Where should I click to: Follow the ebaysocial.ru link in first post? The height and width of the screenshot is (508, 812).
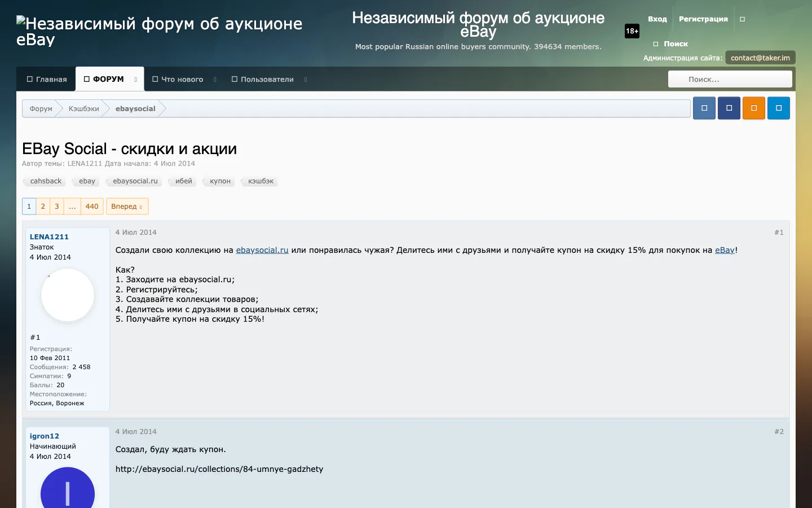tap(262, 250)
